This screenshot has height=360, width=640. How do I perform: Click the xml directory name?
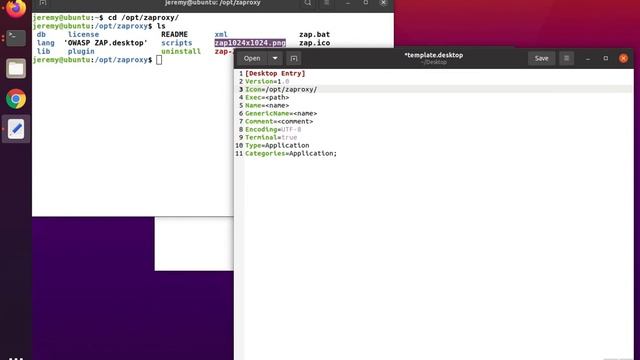pyautogui.click(x=221, y=35)
